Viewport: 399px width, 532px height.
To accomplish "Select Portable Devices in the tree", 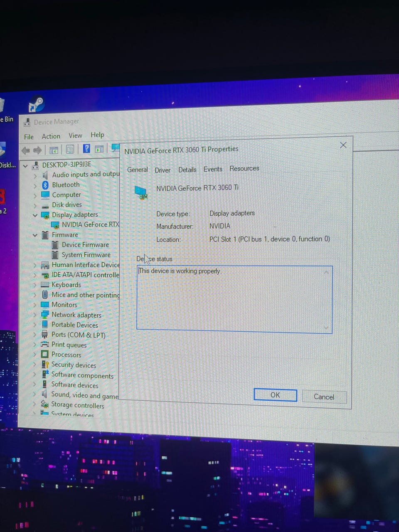I will [75, 325].
